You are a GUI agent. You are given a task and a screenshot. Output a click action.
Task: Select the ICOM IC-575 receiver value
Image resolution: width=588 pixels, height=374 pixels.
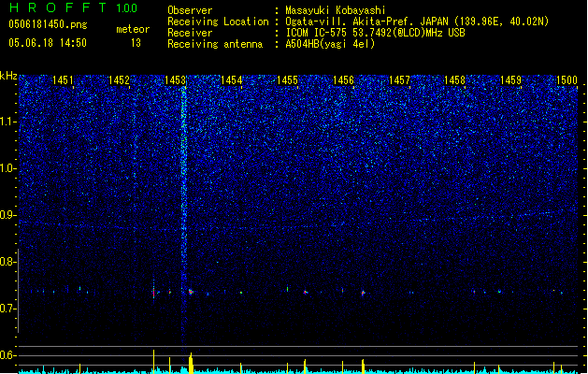pyautogui.click(x=375, y=33)
